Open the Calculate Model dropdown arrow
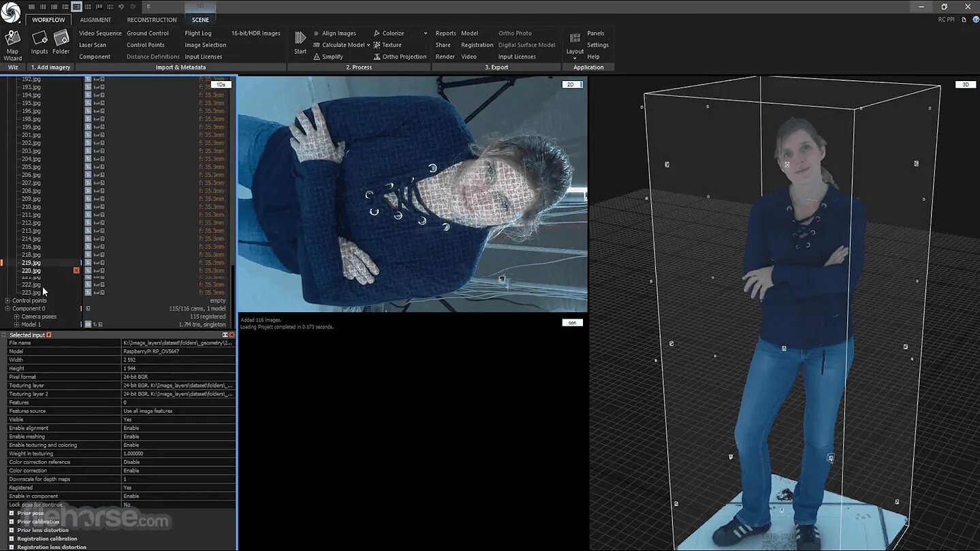Screen dimensions: 980x551 [368, 45]
